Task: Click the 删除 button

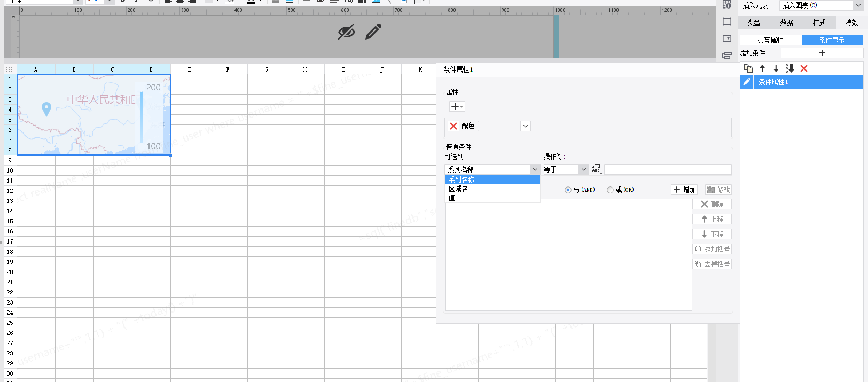Action: click(x=712, y=204)
